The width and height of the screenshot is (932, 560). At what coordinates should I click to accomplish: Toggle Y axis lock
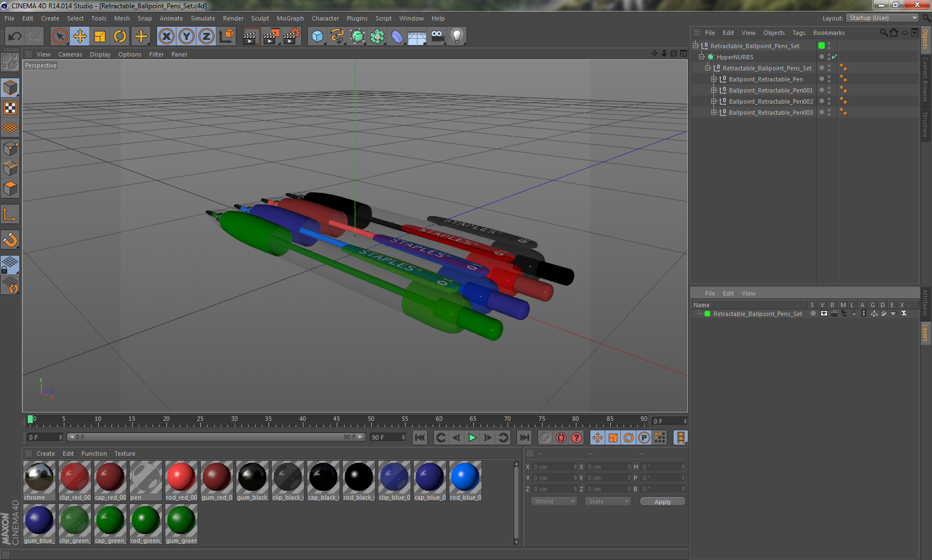(186, 37)
